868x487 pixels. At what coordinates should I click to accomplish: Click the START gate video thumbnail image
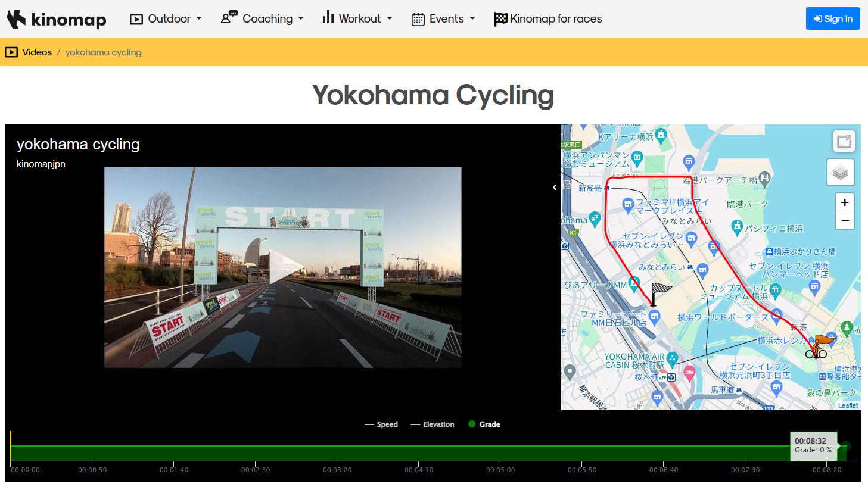[283, 267]
